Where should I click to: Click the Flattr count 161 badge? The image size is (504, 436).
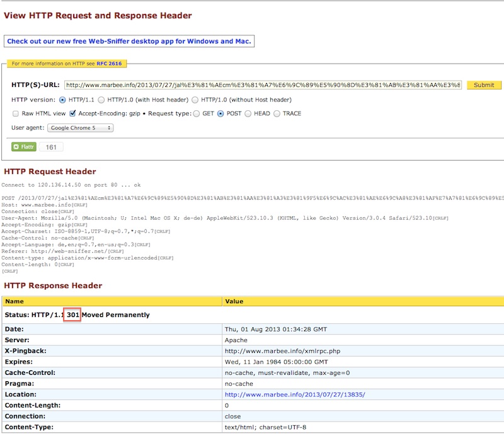(51, 147)
